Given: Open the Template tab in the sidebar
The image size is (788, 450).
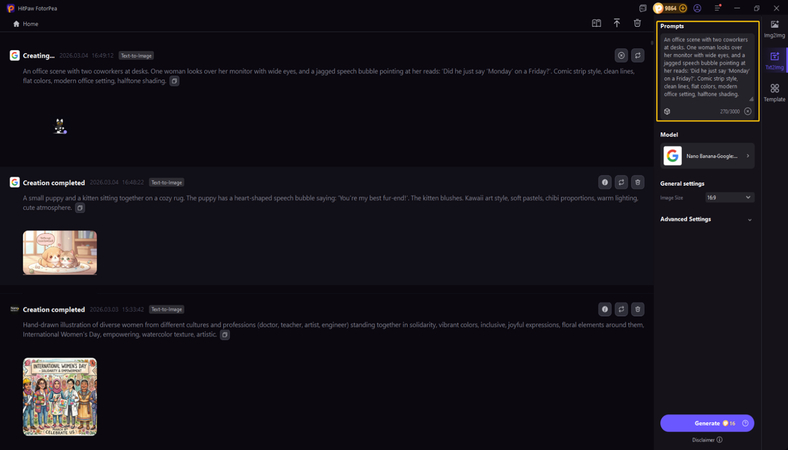Looking at the screenshot, I should coord(774,92).
